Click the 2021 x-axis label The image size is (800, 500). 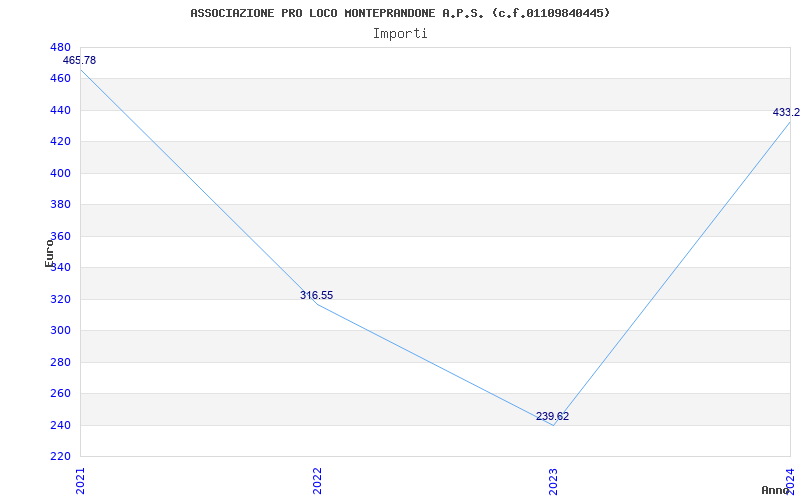[x=80, y=481]
